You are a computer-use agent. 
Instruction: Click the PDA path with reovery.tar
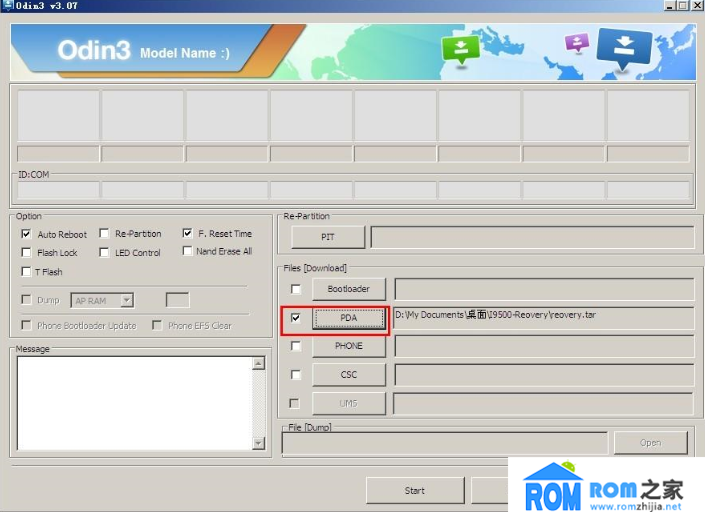click(x=544, y=318)
